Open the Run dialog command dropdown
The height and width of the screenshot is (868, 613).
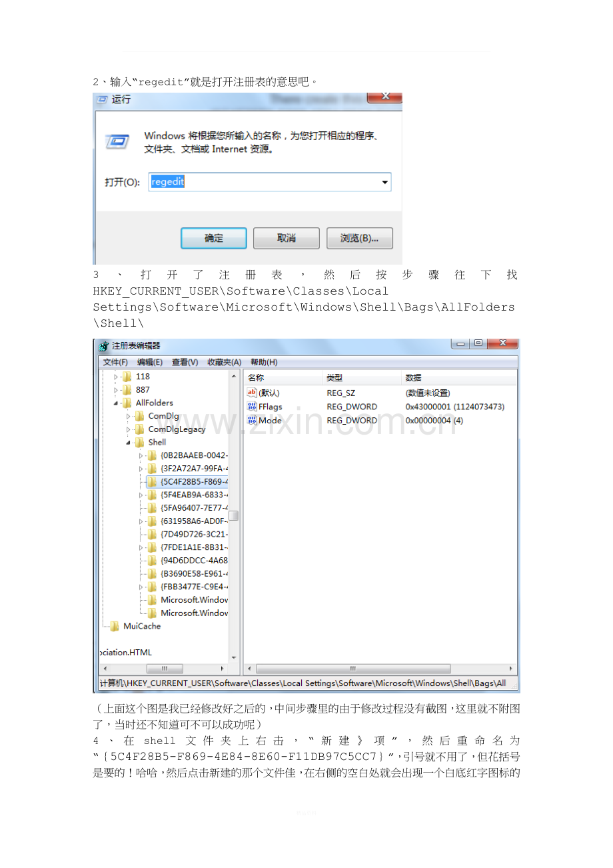pyautogui.click(x=384, y=182)
